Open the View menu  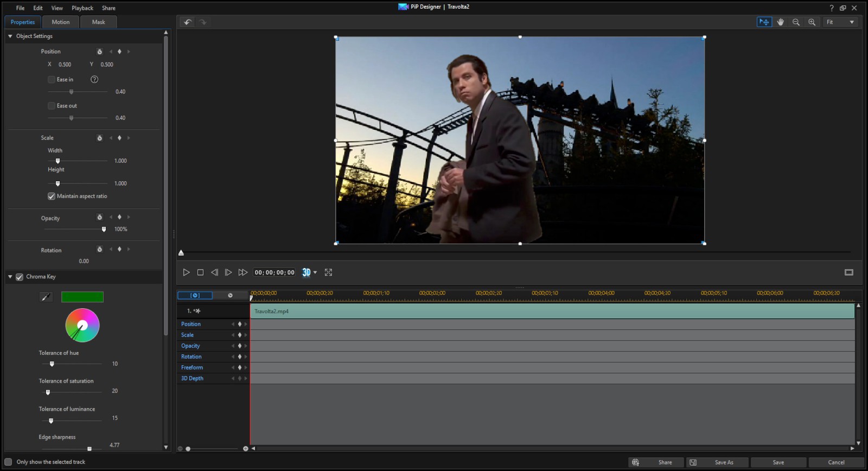[x=57, y=8]
